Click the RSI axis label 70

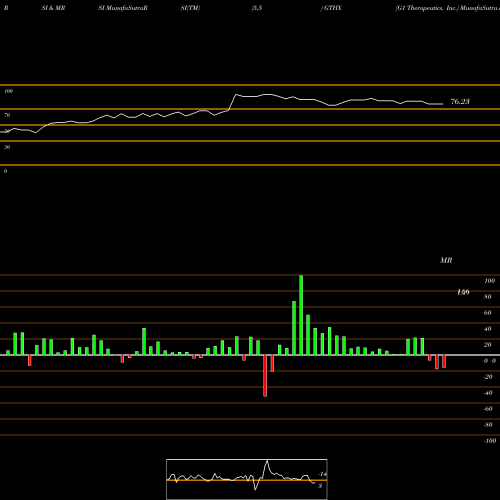(x=7, y=115)
